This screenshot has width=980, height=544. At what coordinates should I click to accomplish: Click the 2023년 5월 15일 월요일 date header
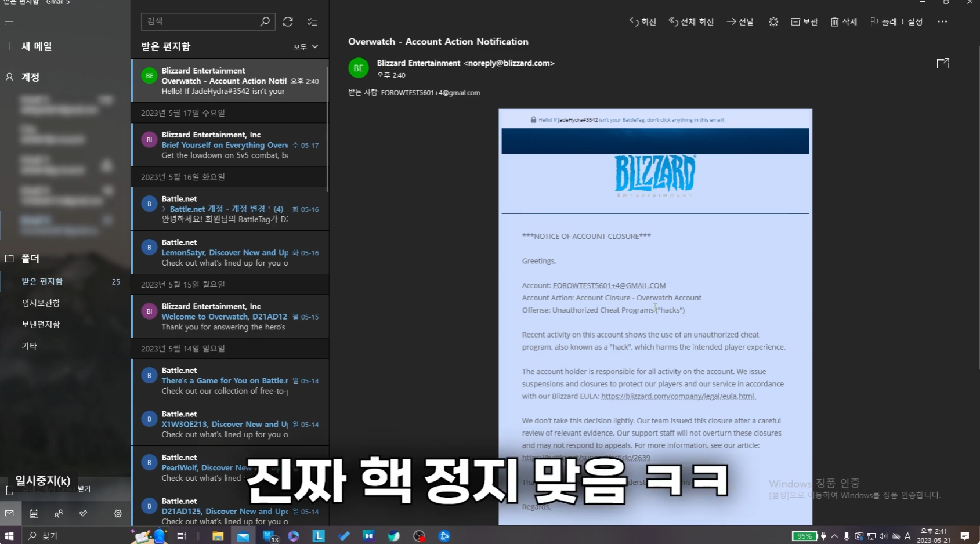pos(230,285)
